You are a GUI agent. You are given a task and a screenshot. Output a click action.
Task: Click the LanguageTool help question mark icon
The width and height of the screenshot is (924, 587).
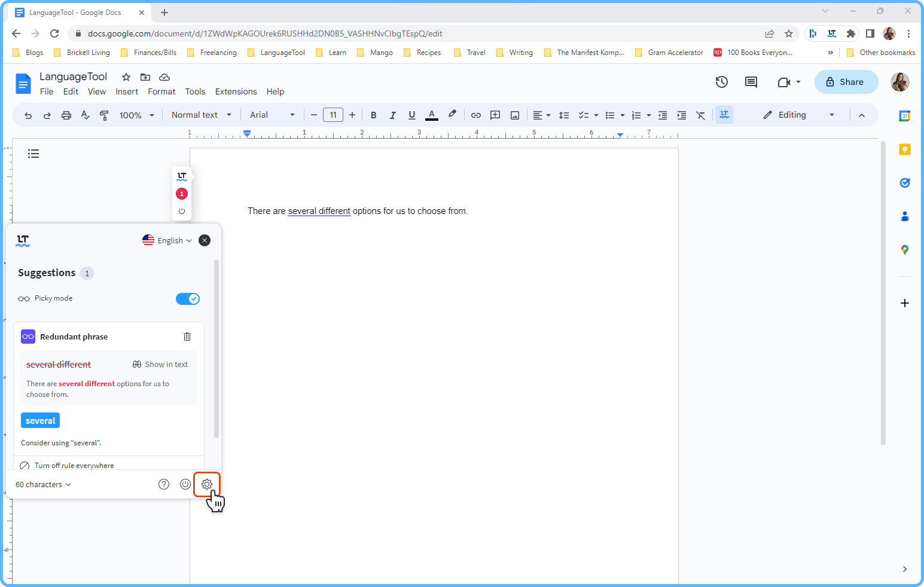click(x=164, y=484)
